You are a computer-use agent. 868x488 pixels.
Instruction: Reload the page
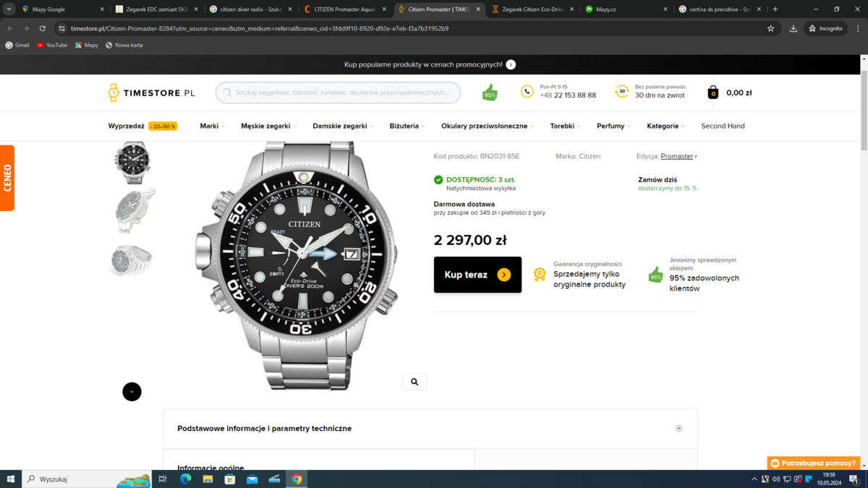point(43,28)
